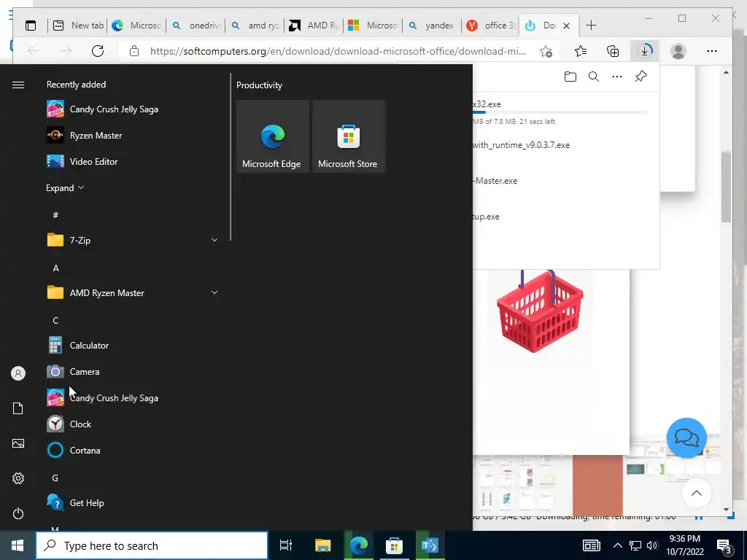Click the scroll-to-top arrow on page
Viewport: 747px width, 560px height.
697,494
